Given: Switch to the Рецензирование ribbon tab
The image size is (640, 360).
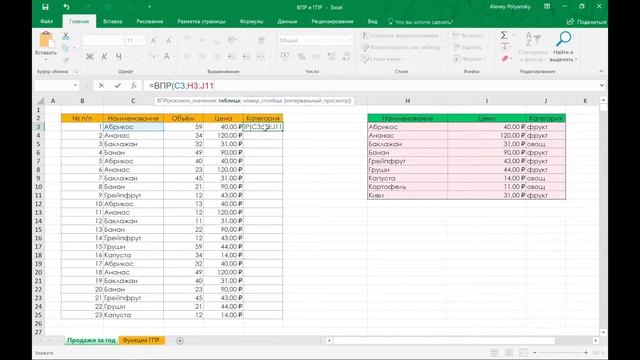Looking at the screenshot, I should click(332, 21).
